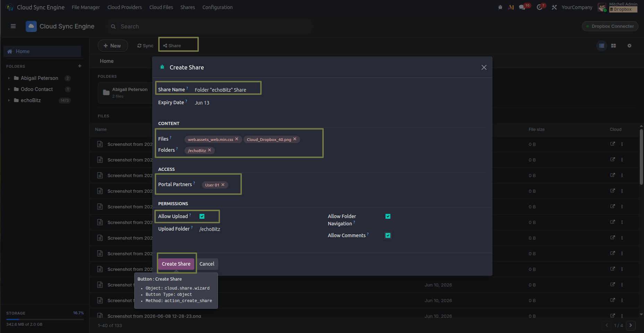Remove the web.assets_web.min.css file tag
The image size is (644, 333).
point(237,139)
